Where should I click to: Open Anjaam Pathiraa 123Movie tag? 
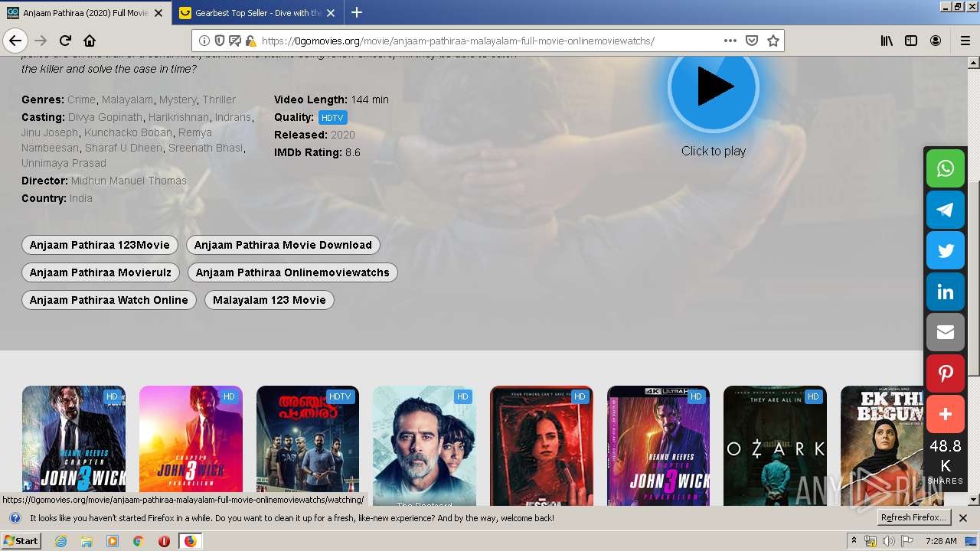[x=100, y=245]
